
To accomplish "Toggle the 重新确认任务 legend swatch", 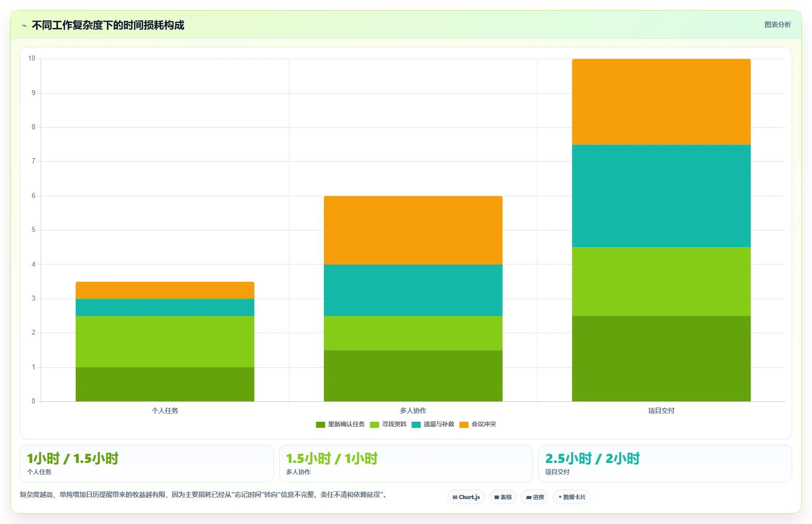I will coord(320,424).
